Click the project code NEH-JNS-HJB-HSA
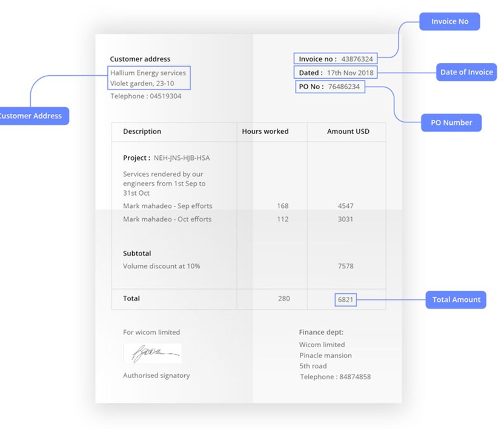This screenshot has height=429, width=504. click(x=182, y=158)
